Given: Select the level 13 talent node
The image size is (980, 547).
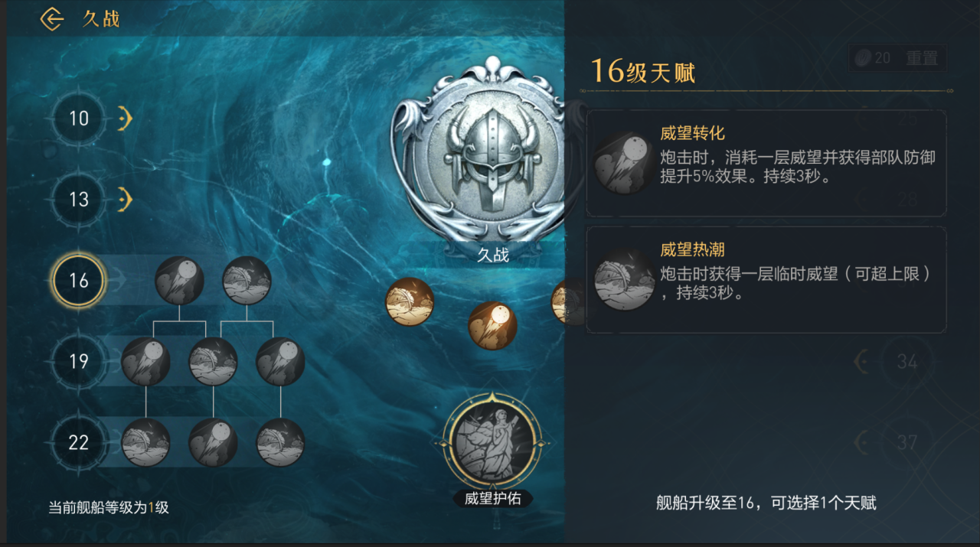Looking at the screenshot, I should pyautogui.click(x=79, y=200).
